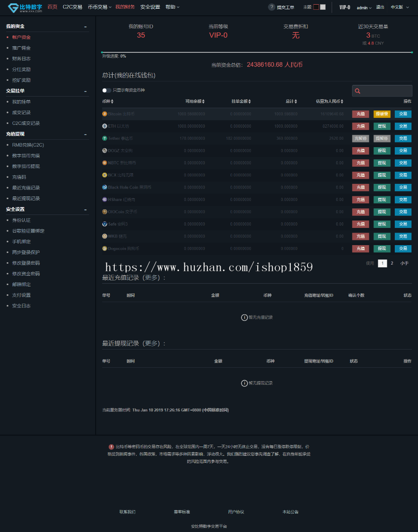Click the BCX 比特无限 coin icon
Viewport: 418px width, 532px height.
point(104,175)
